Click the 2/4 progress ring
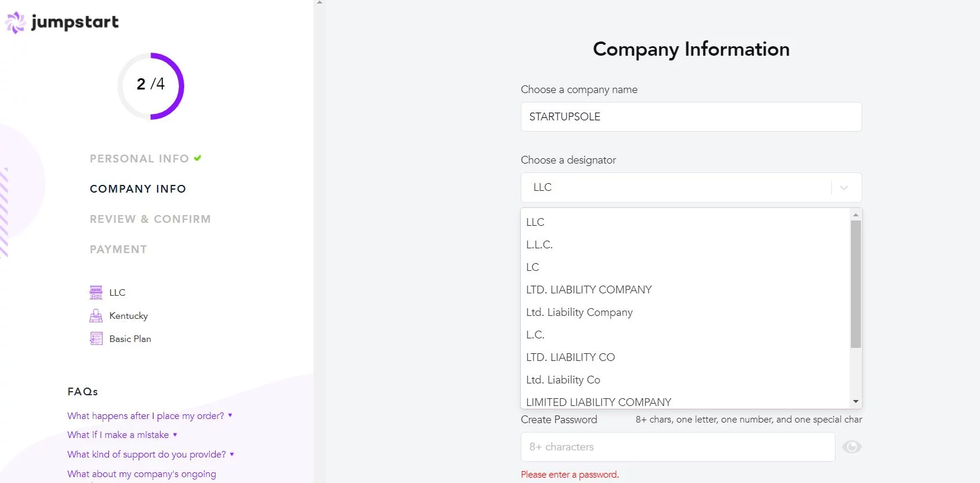 point(150,86)
